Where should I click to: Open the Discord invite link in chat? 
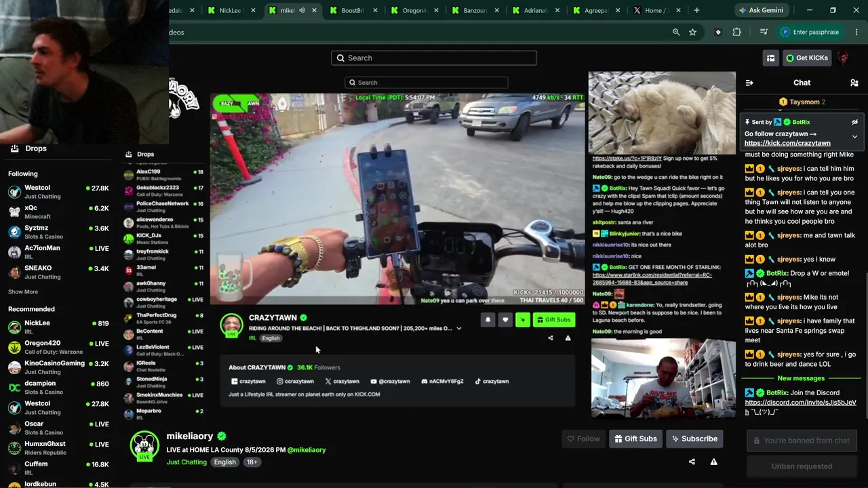(800, 407)
